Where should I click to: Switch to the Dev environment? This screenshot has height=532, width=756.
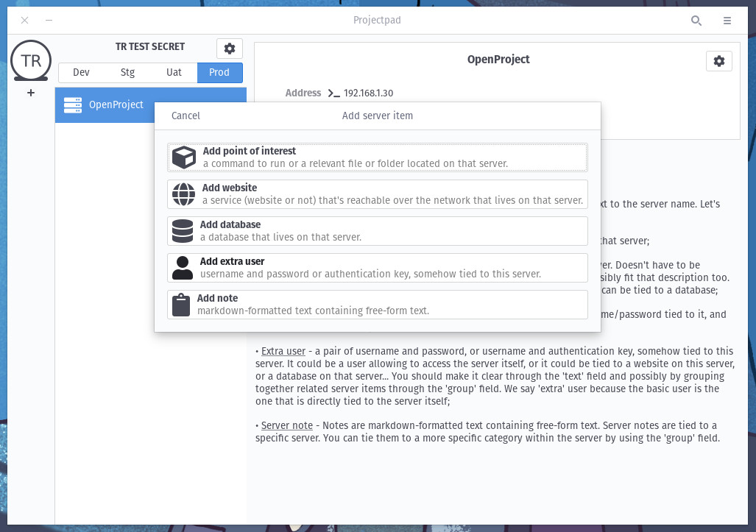point(81,72)
